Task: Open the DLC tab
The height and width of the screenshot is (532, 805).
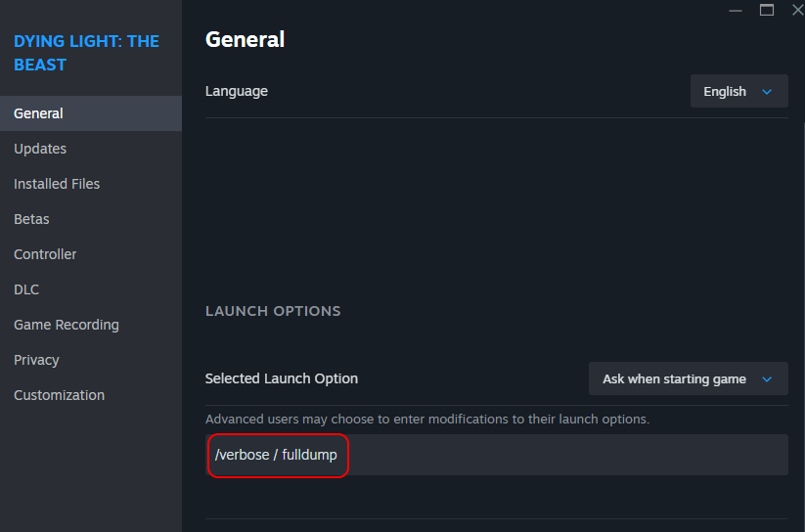Action: click(x=26, y=289)
